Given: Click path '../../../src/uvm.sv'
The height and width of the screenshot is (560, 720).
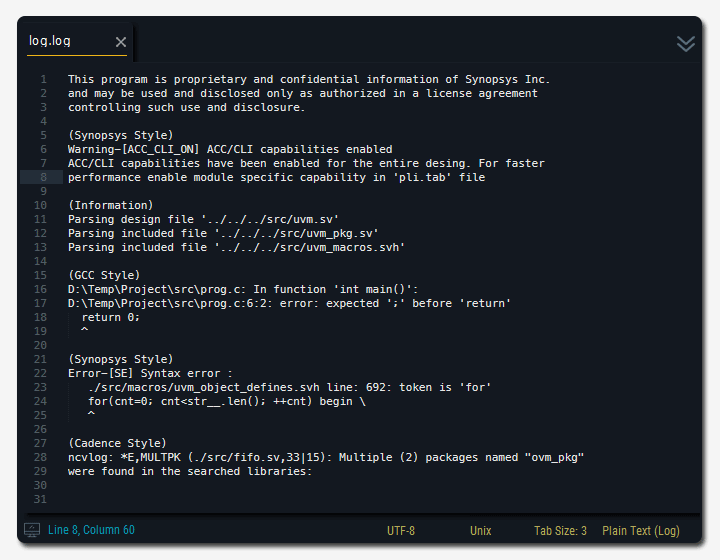Looking at the screenshot, I should pyautogui.click(x=270, y=219).
